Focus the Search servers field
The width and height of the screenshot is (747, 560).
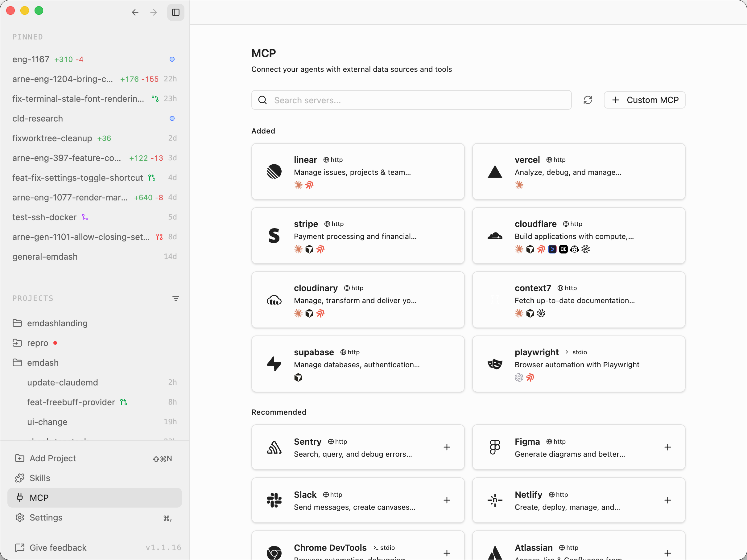pyautogui.click(x=411, y=100)
